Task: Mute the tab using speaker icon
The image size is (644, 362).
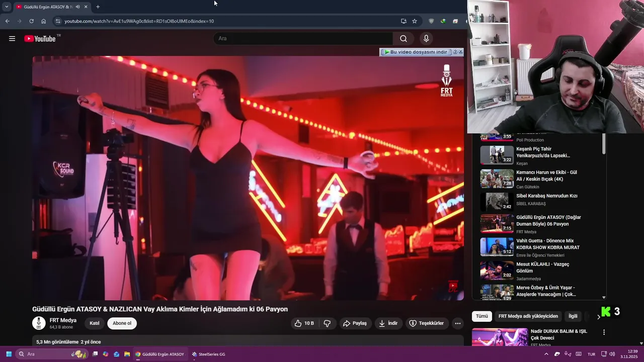Action: click(x=77, y=7)
